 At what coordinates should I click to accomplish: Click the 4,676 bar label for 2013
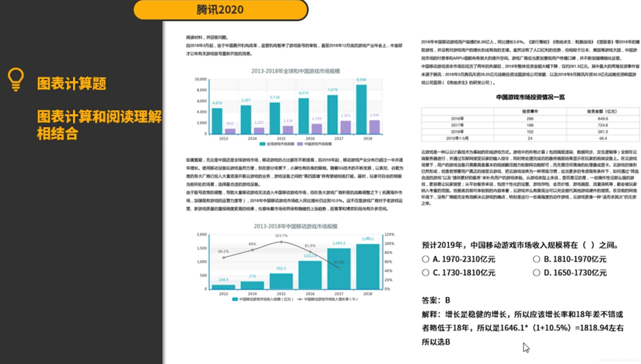pos(217,103)
